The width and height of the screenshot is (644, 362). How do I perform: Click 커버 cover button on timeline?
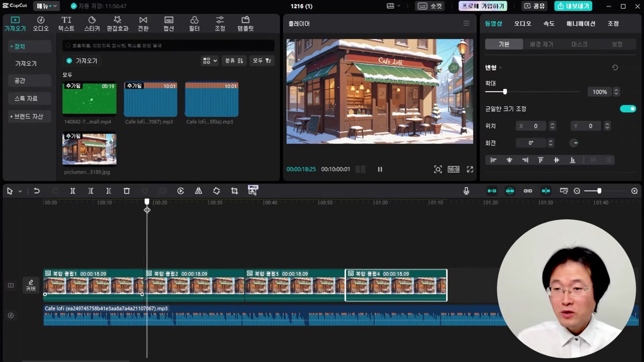31,285
